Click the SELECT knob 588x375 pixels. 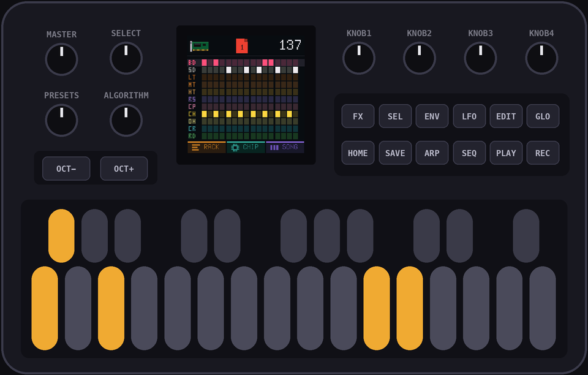pyautogui.click(x=126, y=58)
